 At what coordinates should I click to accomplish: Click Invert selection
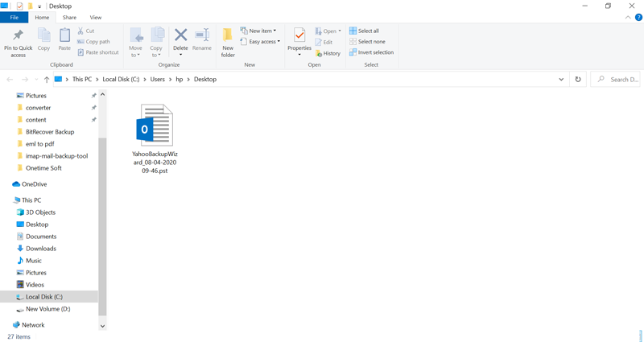[x=372, y=52]
